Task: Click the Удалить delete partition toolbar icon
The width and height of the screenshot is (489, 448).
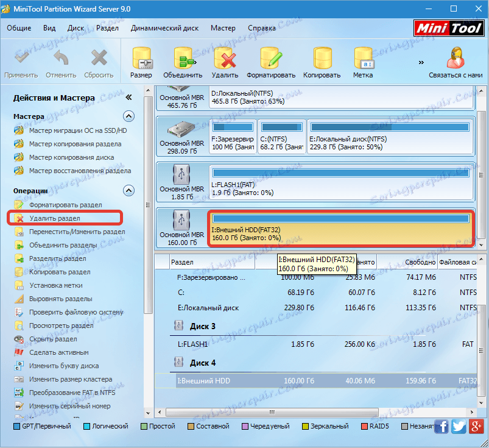Action: tap(225, 58)
